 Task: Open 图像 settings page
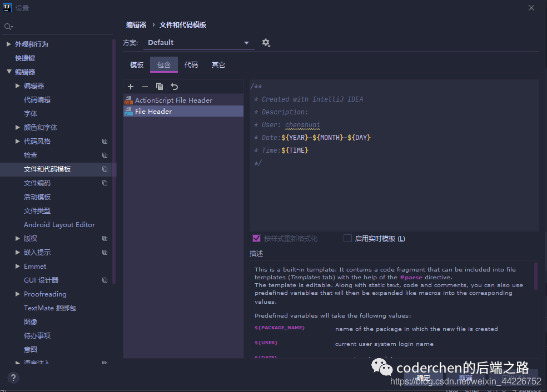tap(31, 321)
